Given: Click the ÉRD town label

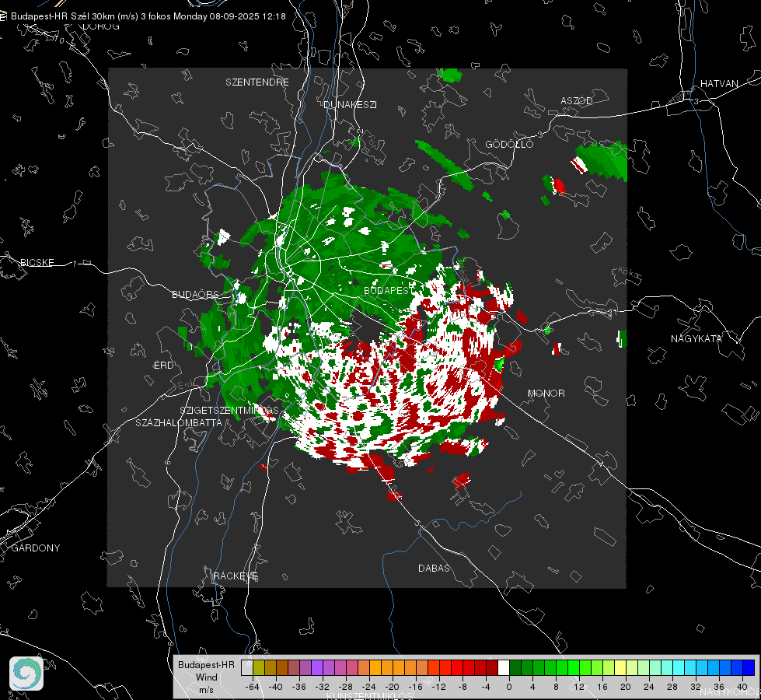Looking at the screenshot, I should 163,366.
